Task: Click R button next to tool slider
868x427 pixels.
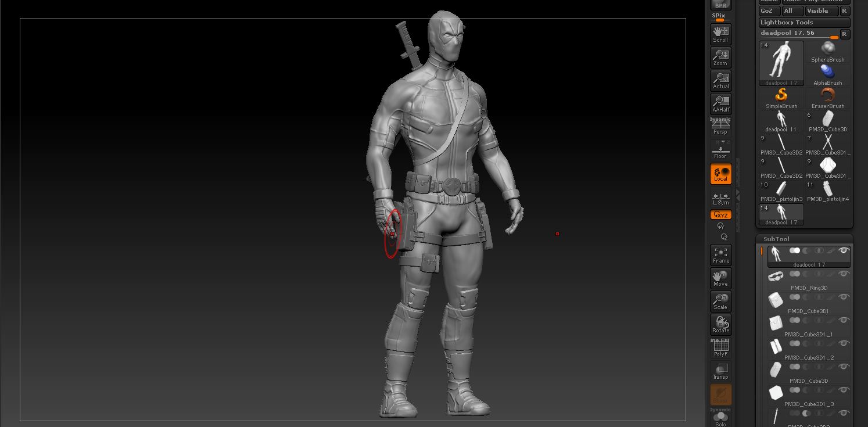Action: pos(845,34)
